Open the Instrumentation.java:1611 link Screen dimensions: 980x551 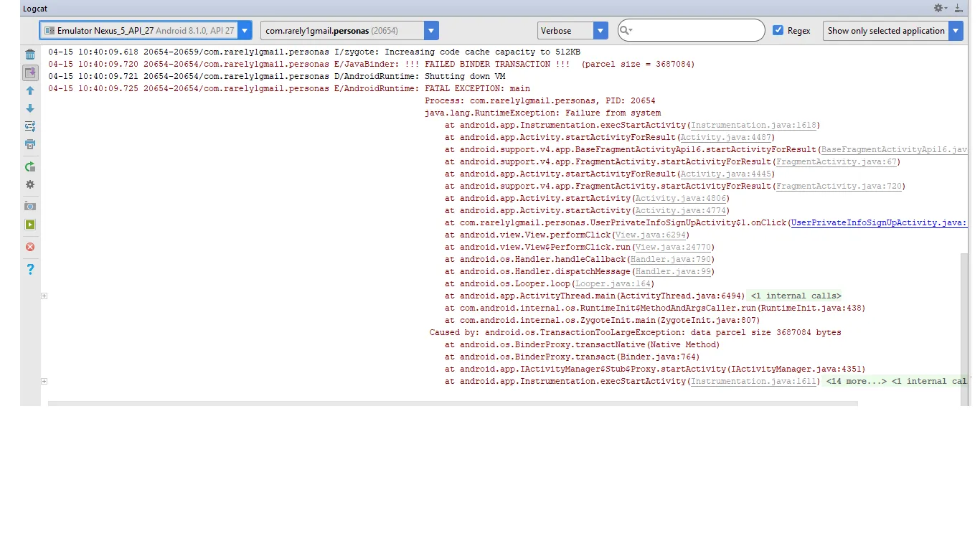tap(754, 381)
